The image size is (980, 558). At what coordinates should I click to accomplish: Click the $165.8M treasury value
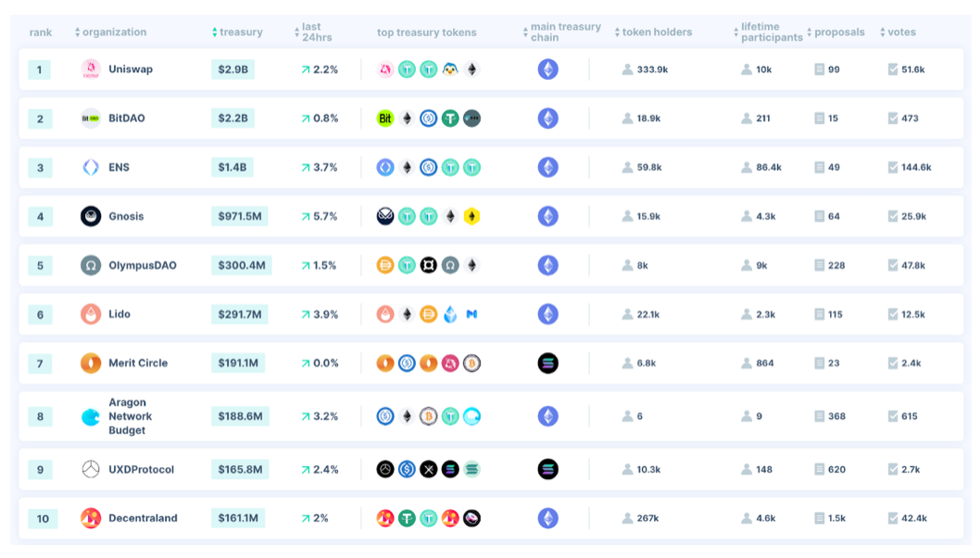pos(240,469)
